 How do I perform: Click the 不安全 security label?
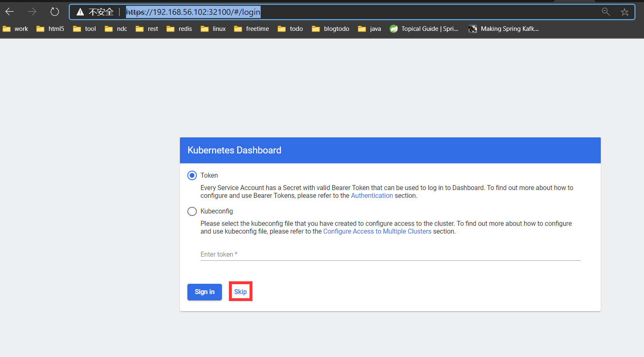[x=101, y=12]
